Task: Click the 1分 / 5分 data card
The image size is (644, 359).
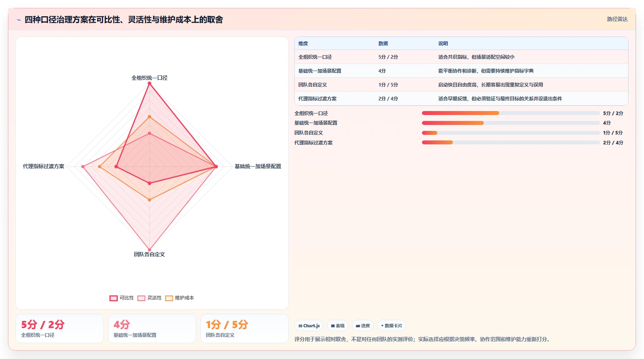Action: [x=244, y=328]
